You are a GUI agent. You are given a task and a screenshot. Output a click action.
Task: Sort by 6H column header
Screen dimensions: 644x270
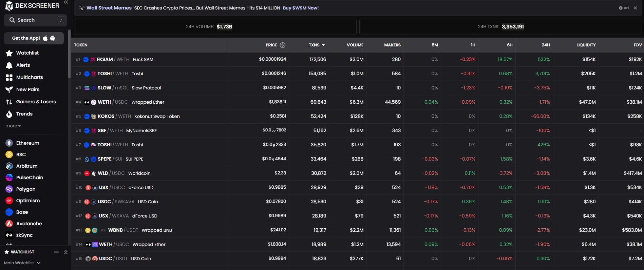(x=510, y=45)
